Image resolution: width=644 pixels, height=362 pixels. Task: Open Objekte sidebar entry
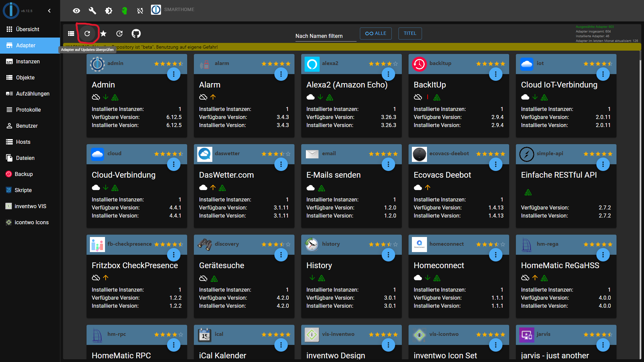coord(30,77)
